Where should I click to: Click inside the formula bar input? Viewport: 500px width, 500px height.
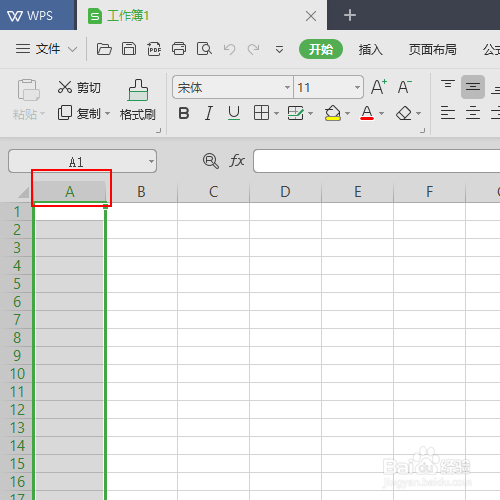pos(376,161)
